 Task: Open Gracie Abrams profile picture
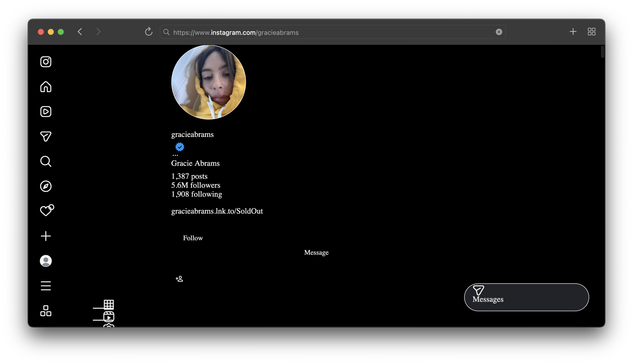coord(208,82)
